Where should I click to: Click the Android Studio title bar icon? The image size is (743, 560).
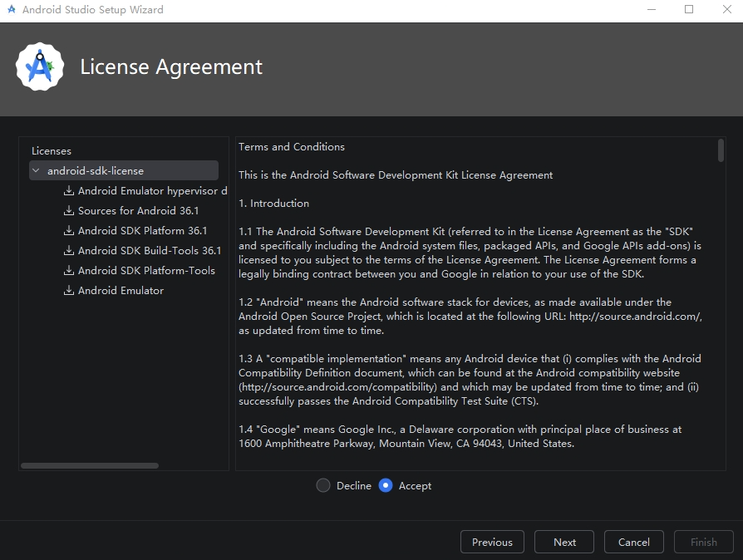pyautogui.click(x=12, y=9)
